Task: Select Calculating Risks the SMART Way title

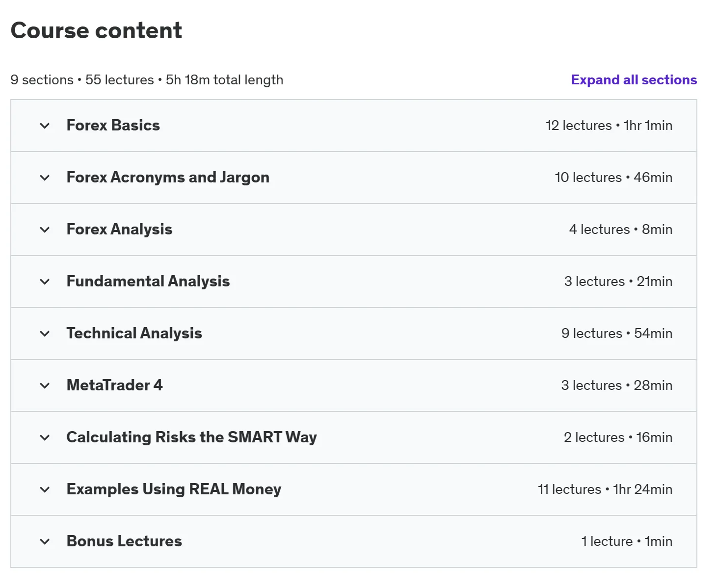Action: (x=192, y=437)
